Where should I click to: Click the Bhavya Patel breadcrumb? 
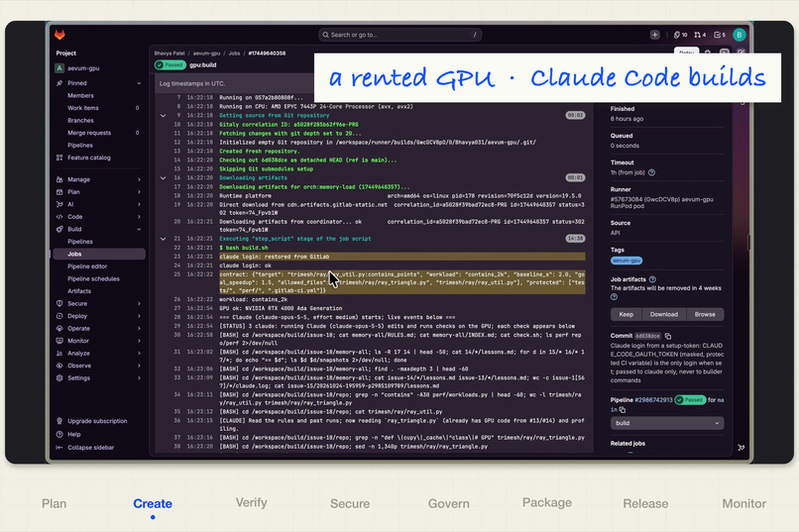coord(170,53)
